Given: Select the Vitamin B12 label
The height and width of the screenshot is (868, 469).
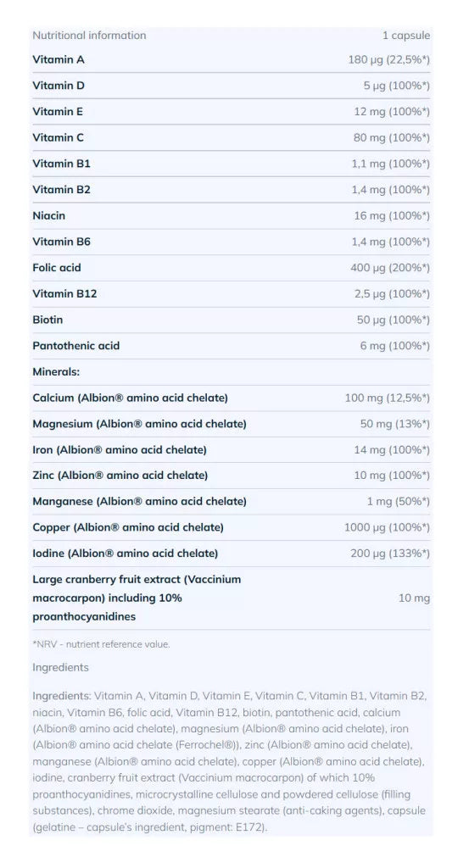Looking at the screenshot, I should [x=64, y=294].
